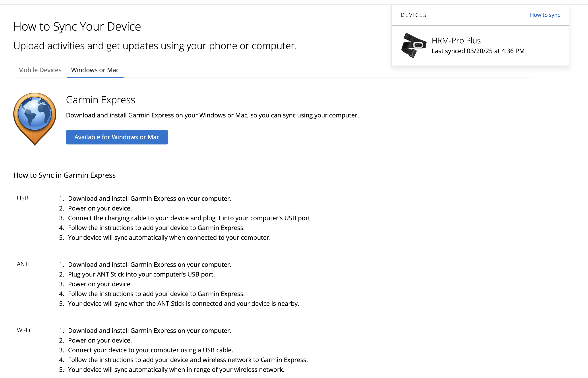The width and height of the screenshot is (588, 378).
Task: Click the HRM-Pro Plus device name
Action: coord(456,41)
